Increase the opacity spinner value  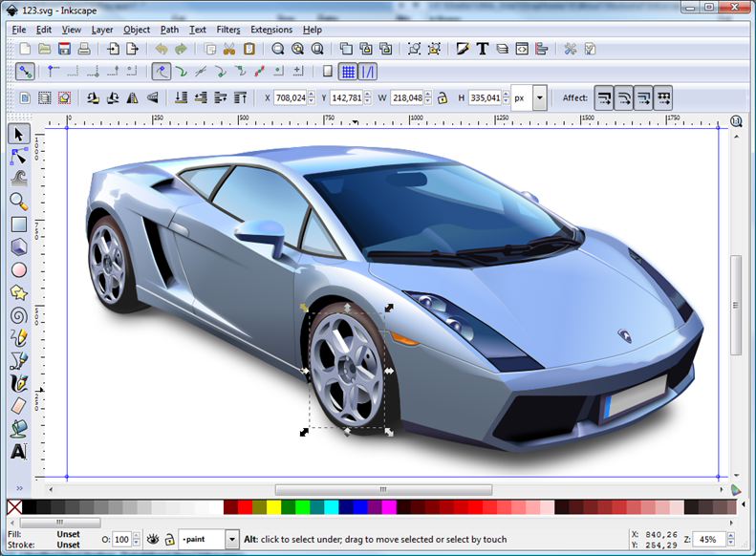(x=137, y=536)
